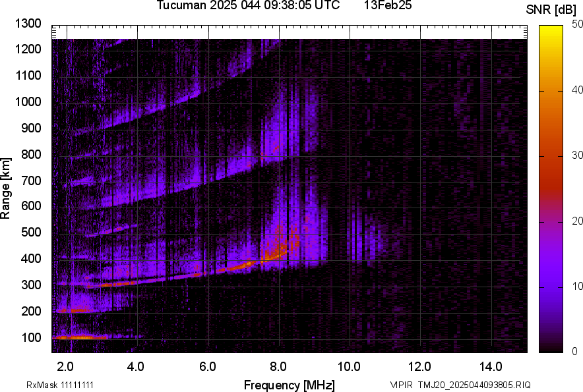Image resolution: width=583 pixels, height=392 pixels.
Task: Click the Frequency [MHz] axis label
Action: tap(289, 385)
